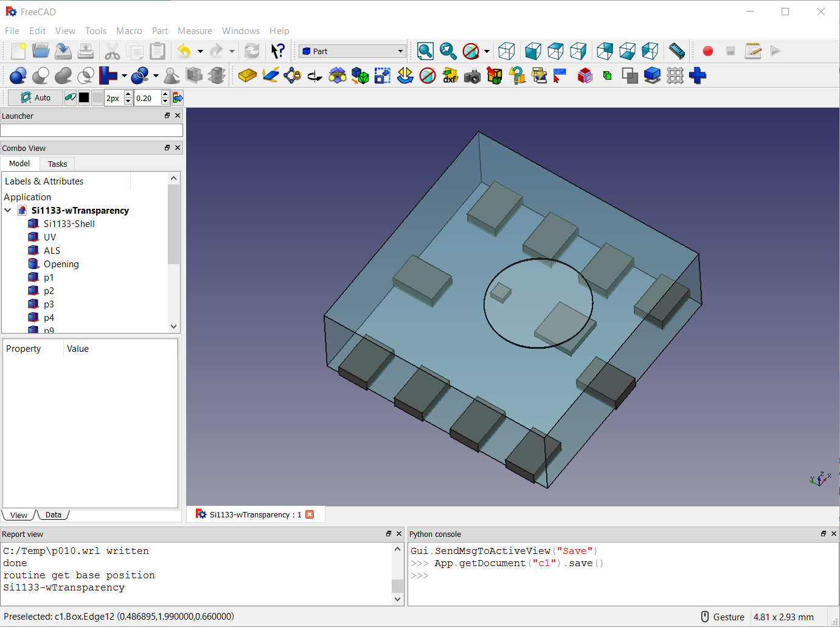
Task: Select the Model tab
Action: (19, 163)
